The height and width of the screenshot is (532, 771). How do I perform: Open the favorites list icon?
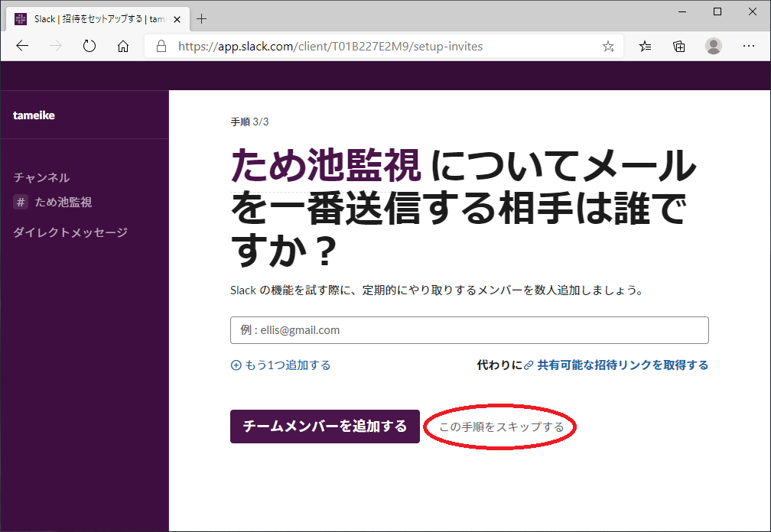point(646,46)
